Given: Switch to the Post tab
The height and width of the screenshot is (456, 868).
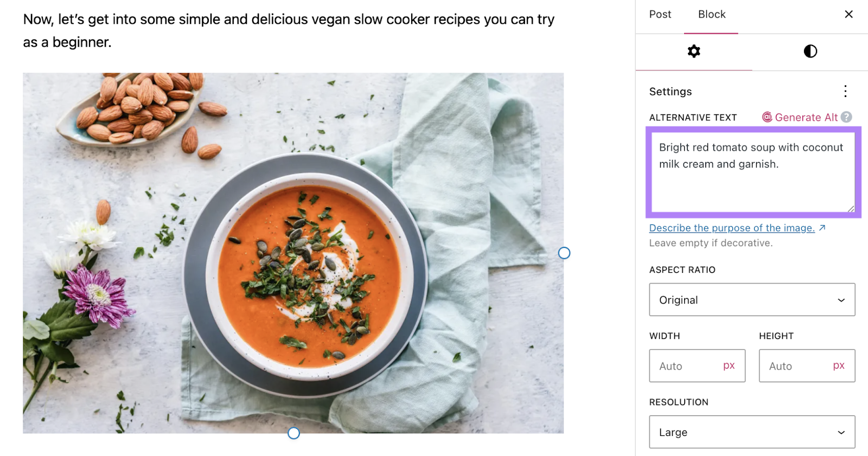Looking at the screenshot, I should coord(660,14).
